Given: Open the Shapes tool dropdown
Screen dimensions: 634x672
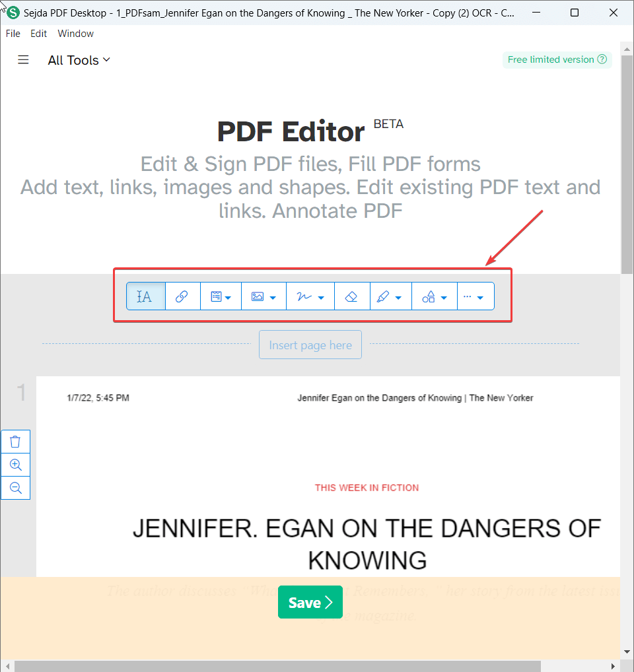Looking at the screenshot, I should coord(435,296).
